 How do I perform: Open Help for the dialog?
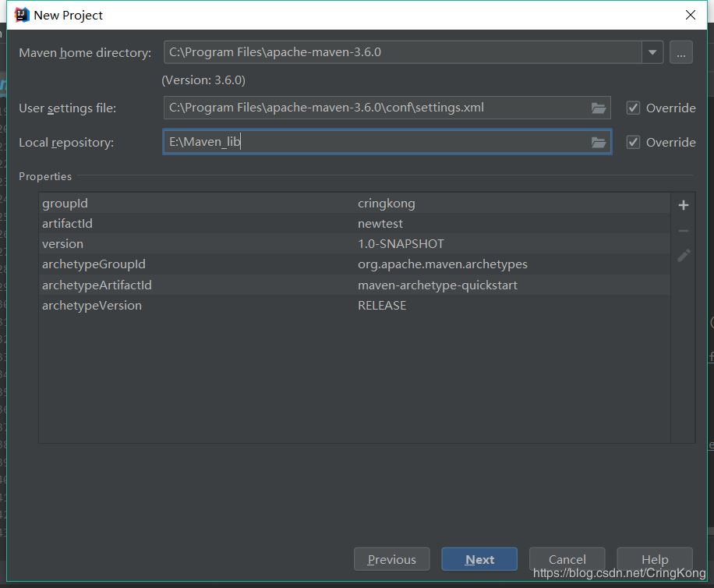[654, 559]
